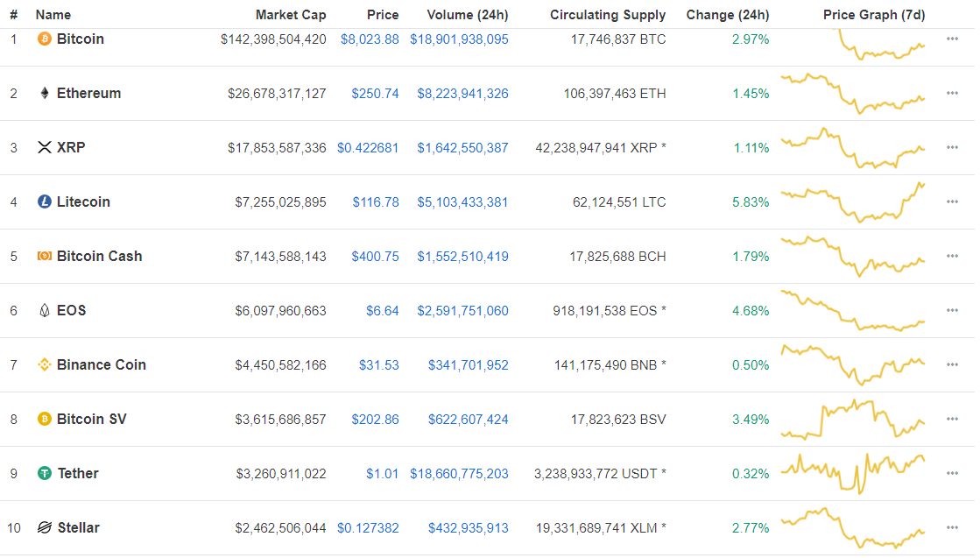
Task: Select Bitcoin SV market cap $3,615,686,857
Action: [x=280, y=420]
